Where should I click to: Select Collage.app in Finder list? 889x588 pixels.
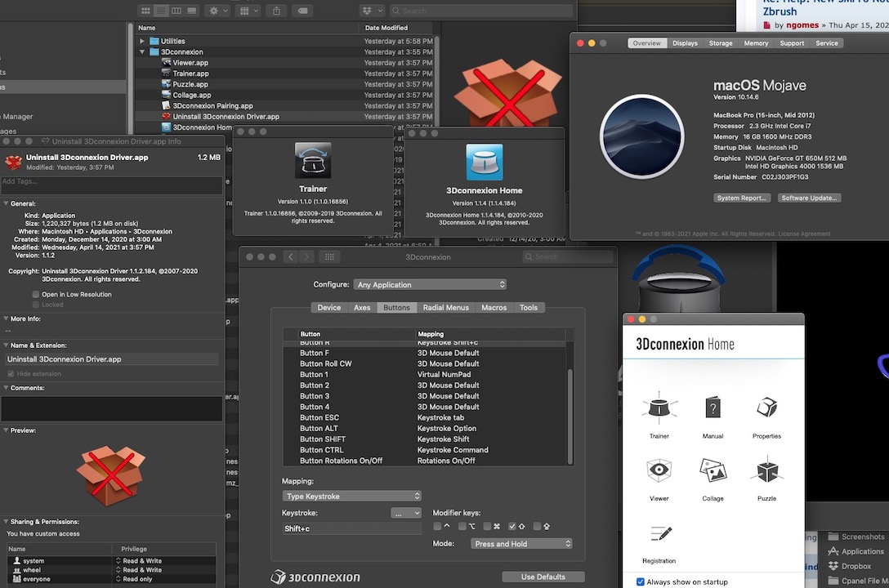click(192, 96)
